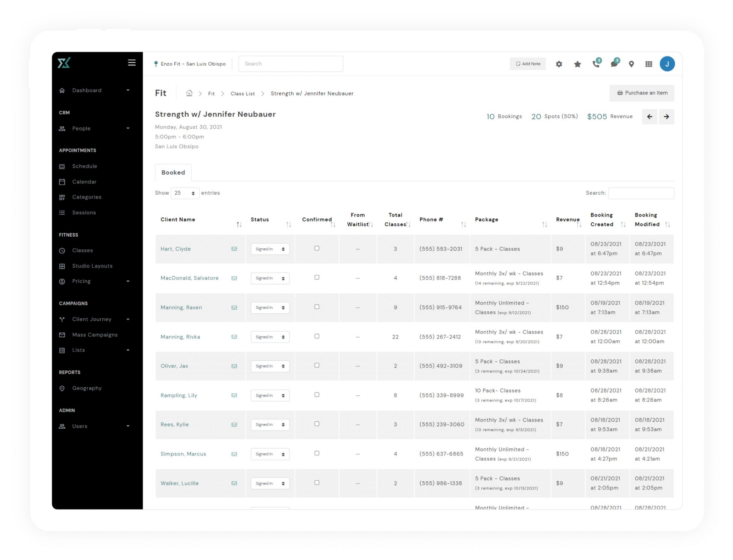Click the table Search input field
Screen dimensions: 733x560
pos(641,193)
